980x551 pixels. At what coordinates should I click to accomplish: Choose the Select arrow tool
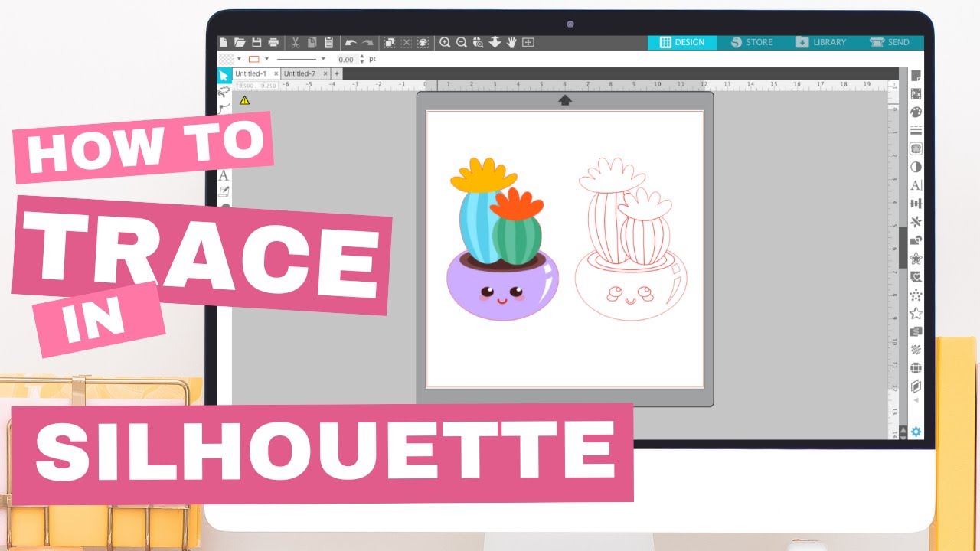tap(224, 75)
